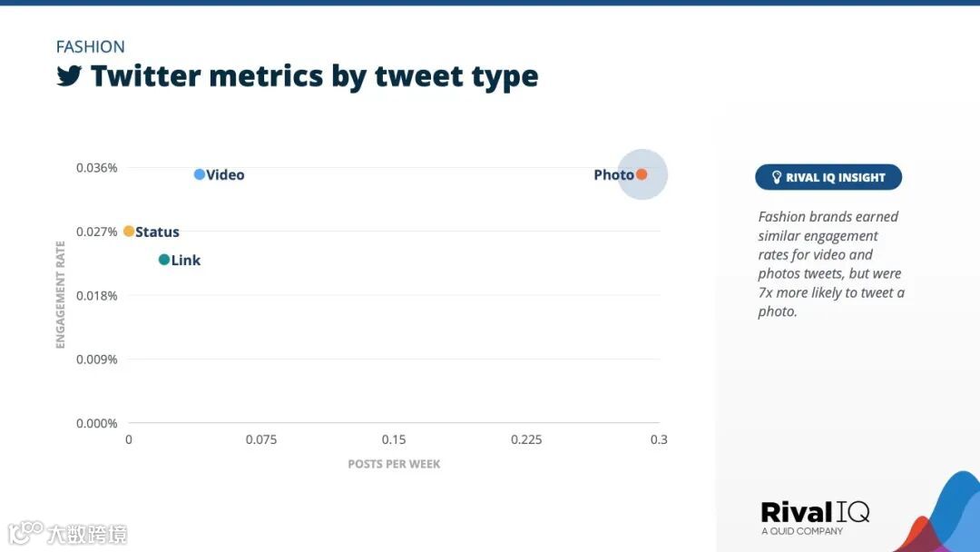Click the teal Link data point
Screen dimensions: 980x552
pyautogui.click(x=164, y=260)
